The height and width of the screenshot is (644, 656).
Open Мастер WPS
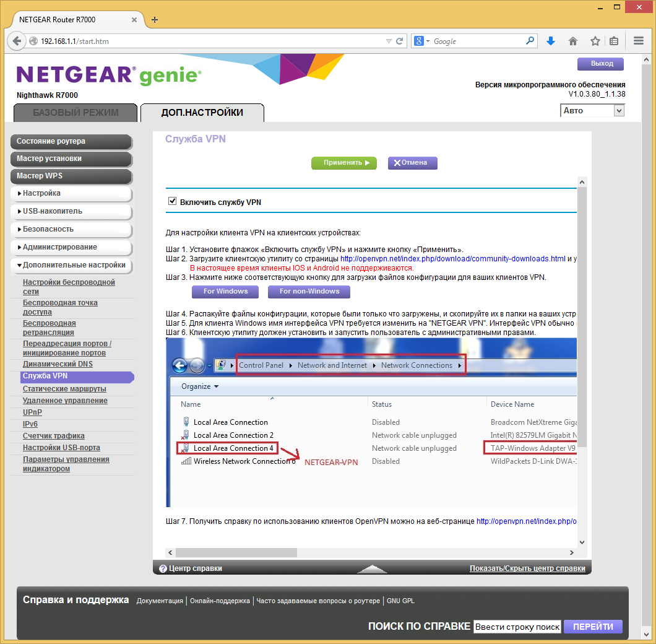71,176
